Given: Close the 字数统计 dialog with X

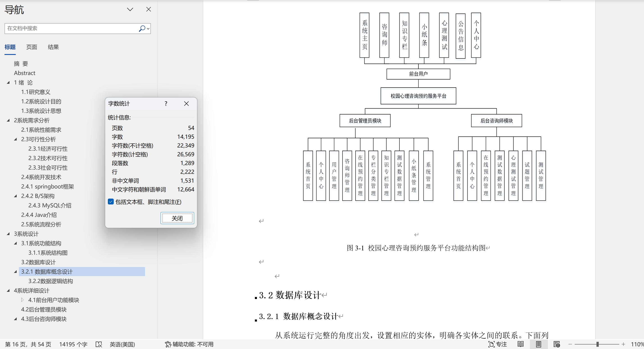Looking at the screenshot, I should 186,104.
